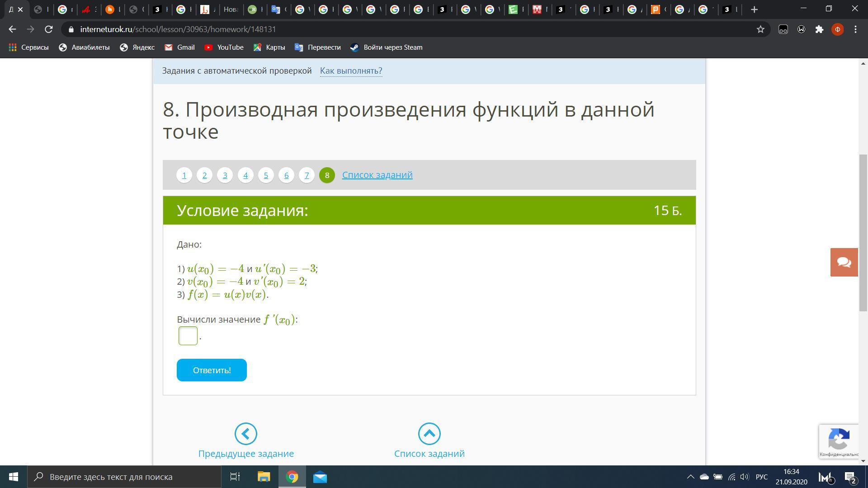Reload the page with refresh icon
The image size is (868, 488).
[x=48, y=29]
